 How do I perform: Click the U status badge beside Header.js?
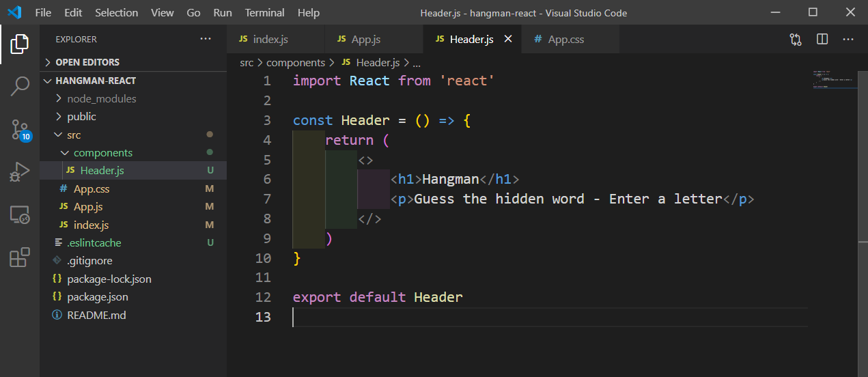(x=210, y=171)
